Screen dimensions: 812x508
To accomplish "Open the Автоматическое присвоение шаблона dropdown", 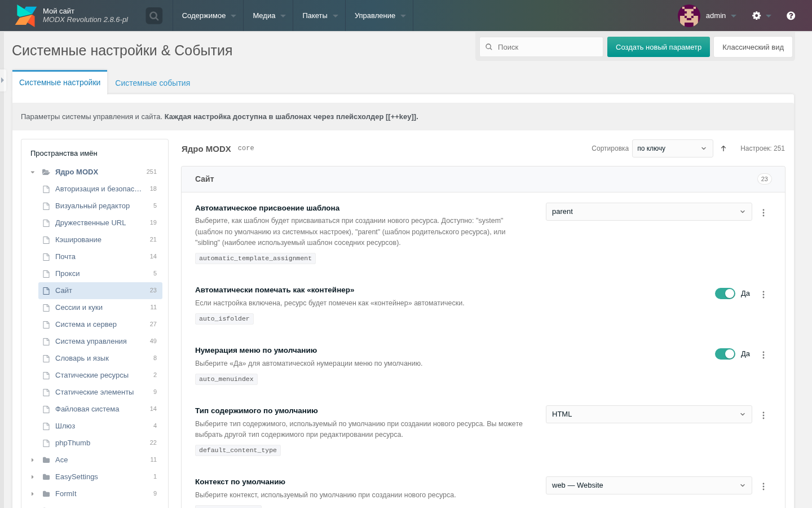I will tap(649, 212).
